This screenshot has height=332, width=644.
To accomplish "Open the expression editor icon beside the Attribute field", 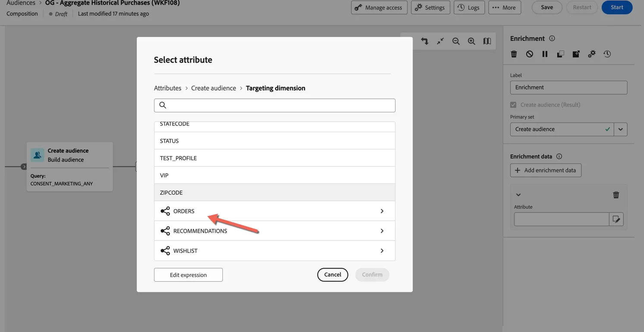I will click(x=616, y=219).
